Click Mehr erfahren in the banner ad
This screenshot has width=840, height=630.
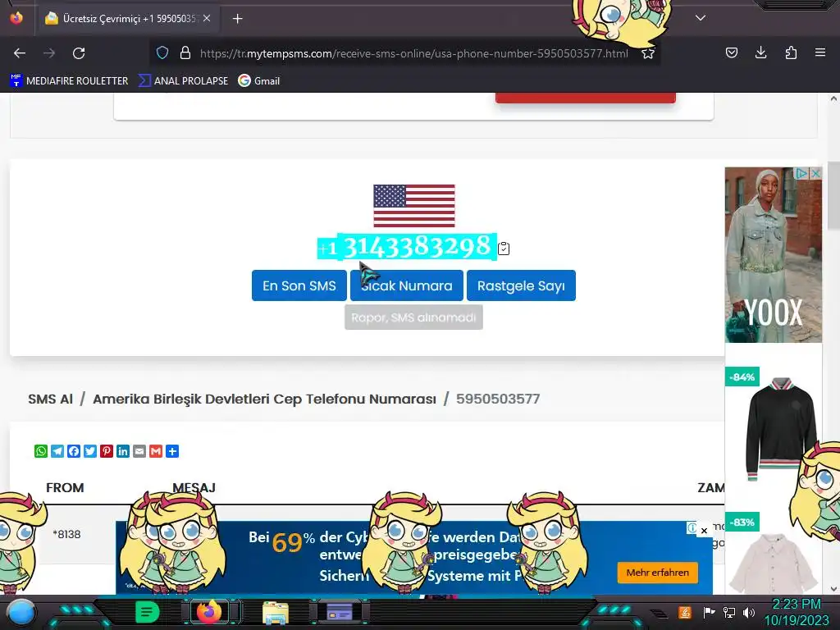click(658, 573)
